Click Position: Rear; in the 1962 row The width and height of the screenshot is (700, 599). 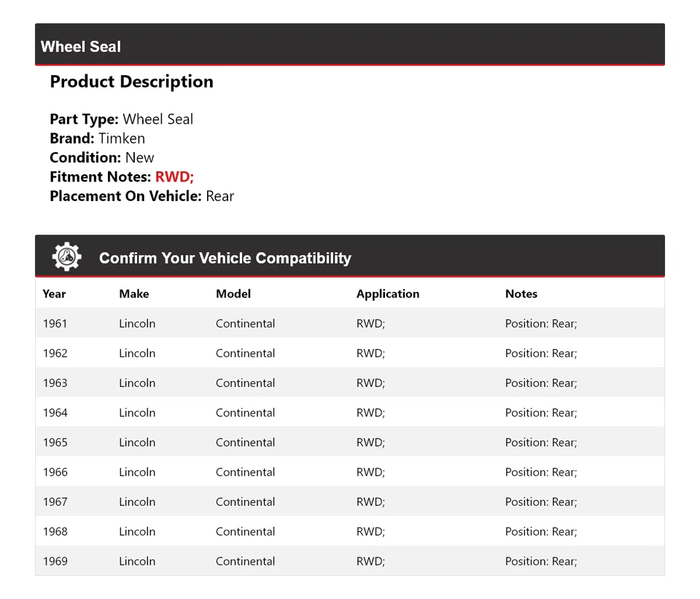[x=540, y=353]
